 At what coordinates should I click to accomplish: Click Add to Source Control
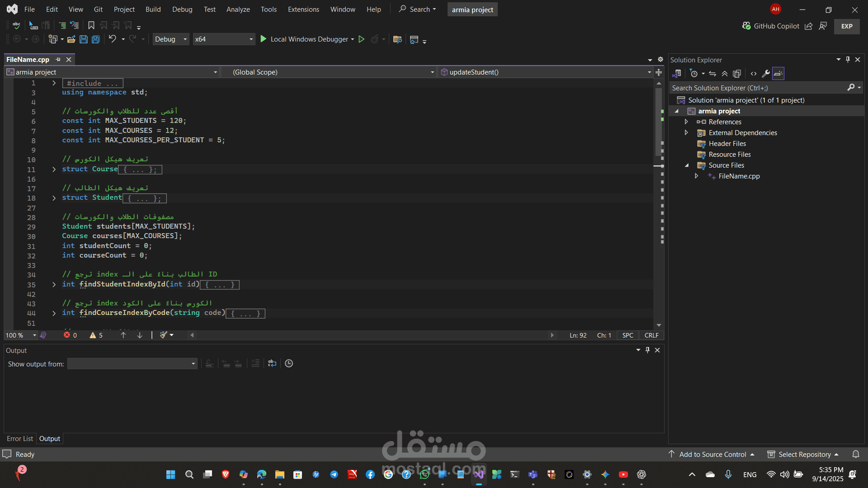pos(712,454)
